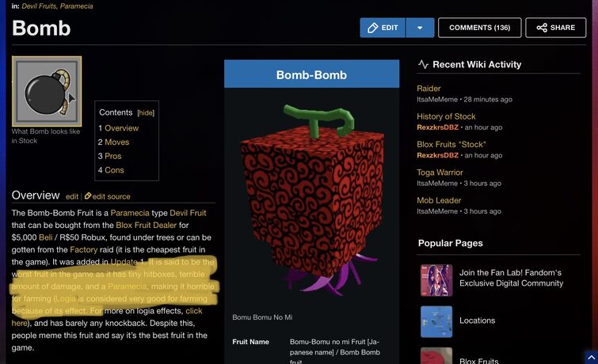Open the Factory raid link
The height and width of the screenshot is (364, 598).
(83, 249)
